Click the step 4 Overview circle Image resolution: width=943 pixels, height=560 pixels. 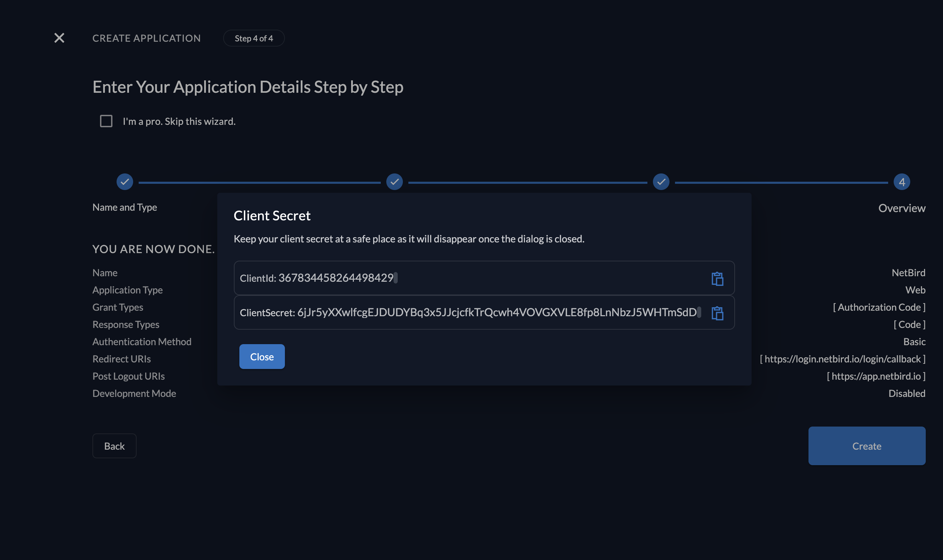[902, 182]
